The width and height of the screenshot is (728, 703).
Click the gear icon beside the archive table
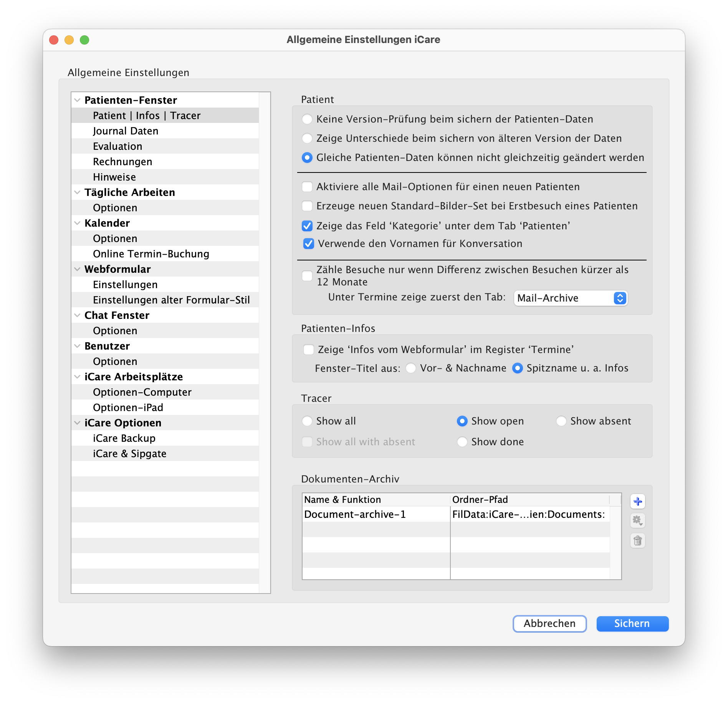[637, 521]
